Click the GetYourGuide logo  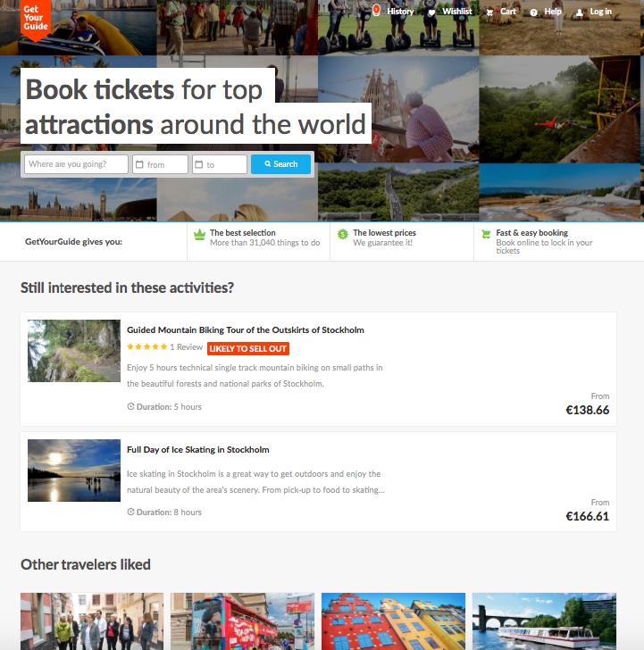[36, 20]
